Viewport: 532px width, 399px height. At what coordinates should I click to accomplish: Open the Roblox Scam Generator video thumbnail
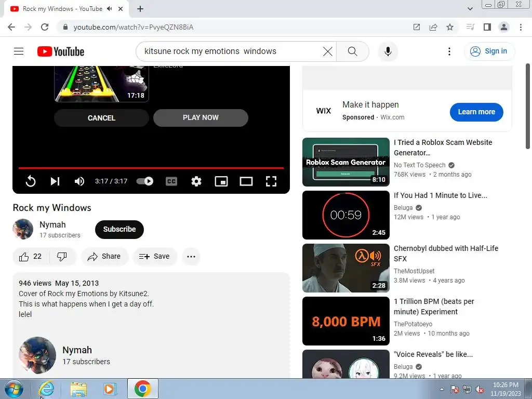pyautogui.click(x=345, y=162)
